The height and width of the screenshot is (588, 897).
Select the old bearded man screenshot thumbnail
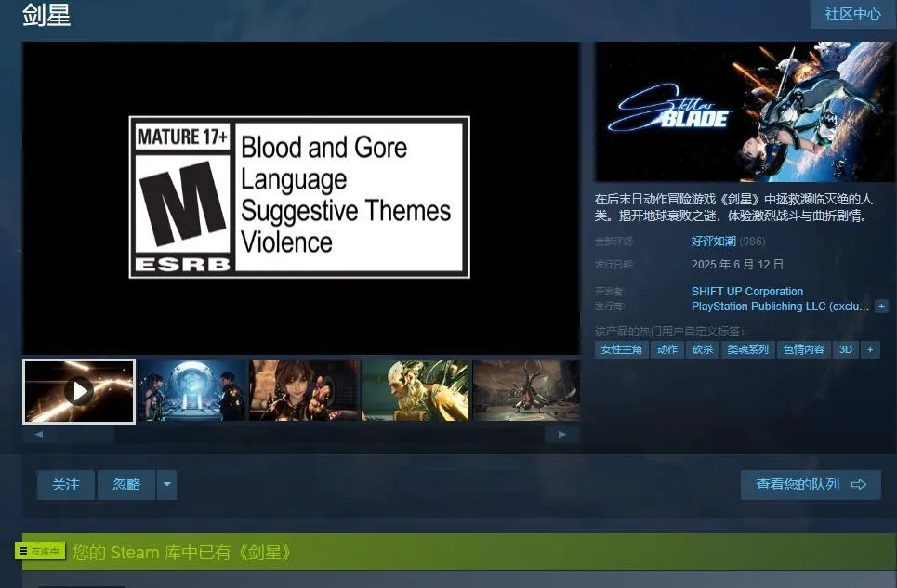[415, 391]
